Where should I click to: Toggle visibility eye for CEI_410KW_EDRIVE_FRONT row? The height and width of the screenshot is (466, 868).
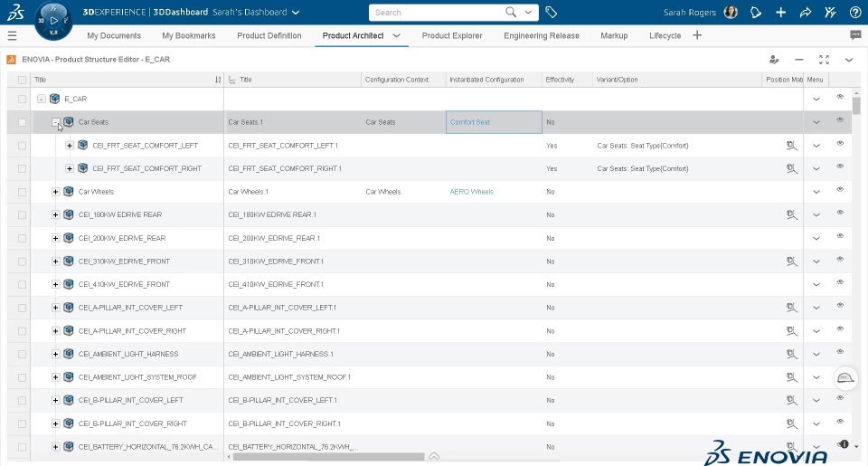(x=840, y=282)
